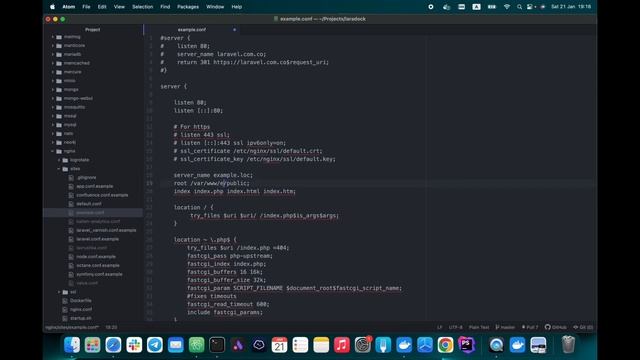Open Reminders from the dock
This screenshot has height=360, width=640.
(x=300, y=345)
